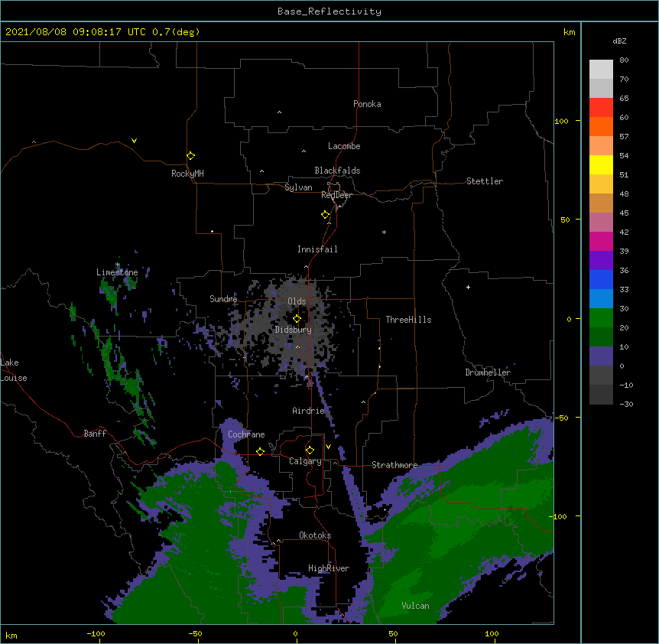Screen dimensions: 659x644
Task: Pick the bright green 30-20 dBZ legend swatch
Action: point(601,318)
